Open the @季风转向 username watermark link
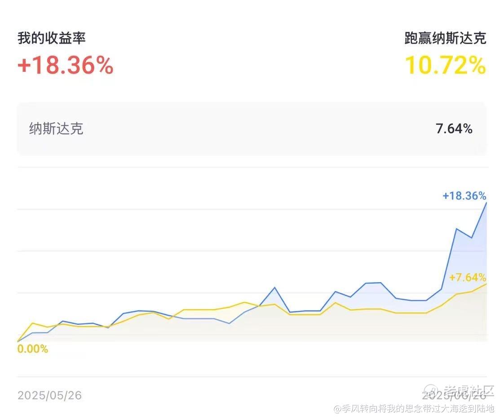The height and width of the screenshot is (420, 504). pos(414,409)
